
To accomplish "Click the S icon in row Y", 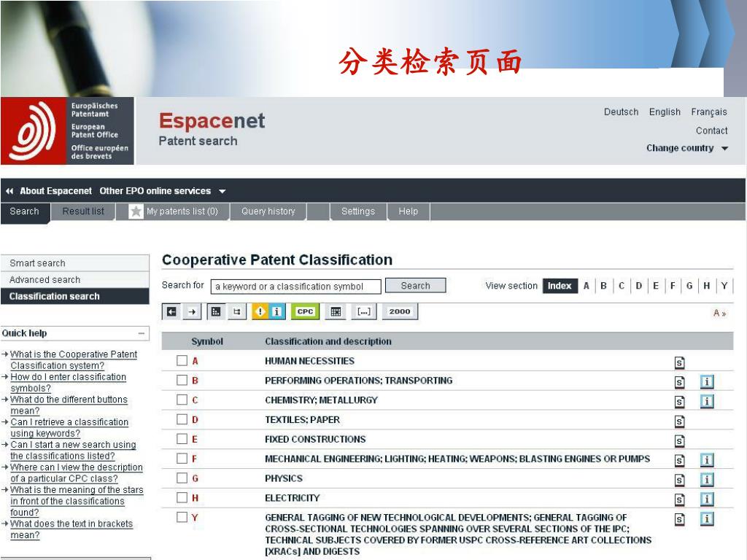I will [680, 519].
